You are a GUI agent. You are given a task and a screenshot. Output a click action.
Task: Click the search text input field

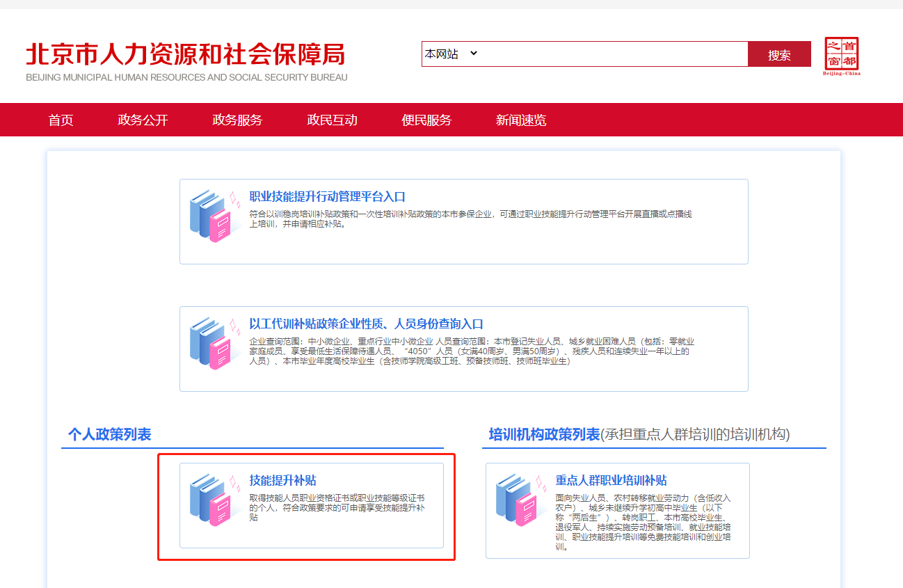click(x=612, y=54)
